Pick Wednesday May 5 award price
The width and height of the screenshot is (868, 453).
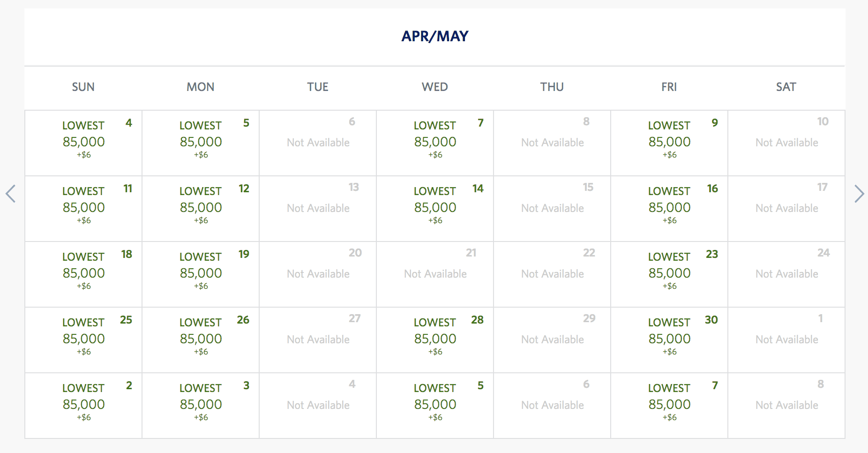point(434,405)
